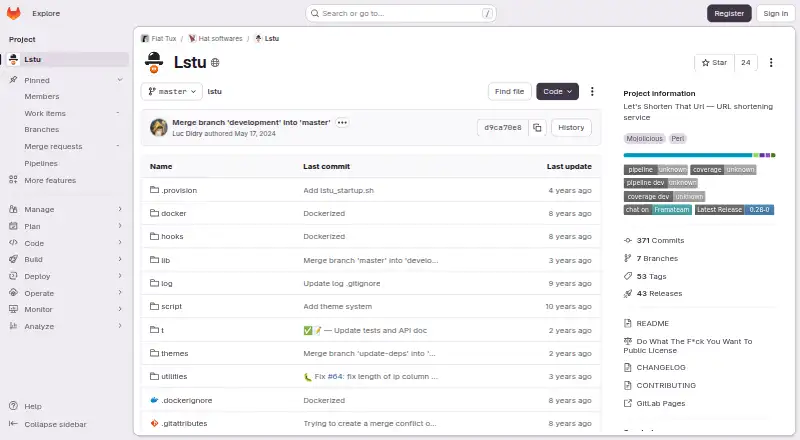800x440 pixels.
Task: Click the Code section icon in sidebar
Action: [14, 242]
